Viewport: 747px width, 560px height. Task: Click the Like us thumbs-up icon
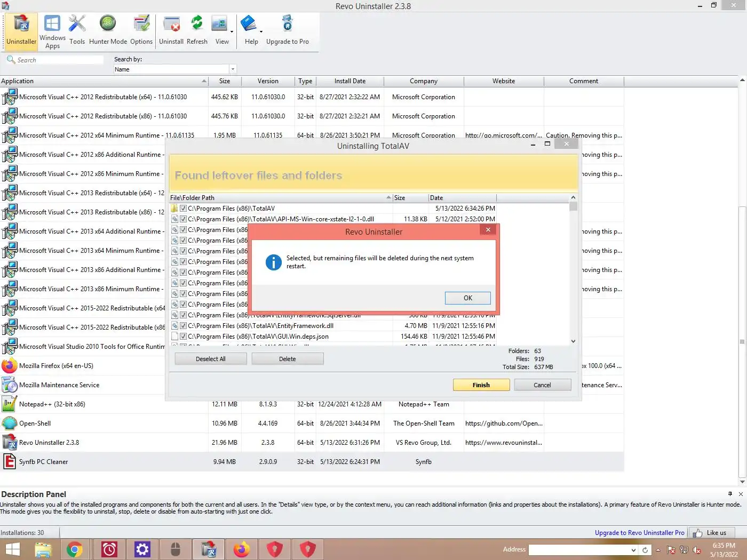click(697, 533)
